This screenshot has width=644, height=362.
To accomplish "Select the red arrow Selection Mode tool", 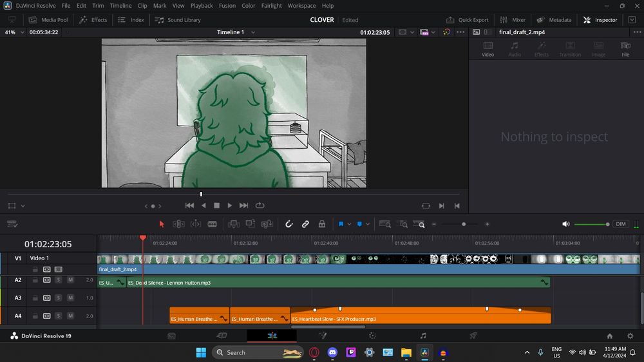I will (x=162, y=224).
